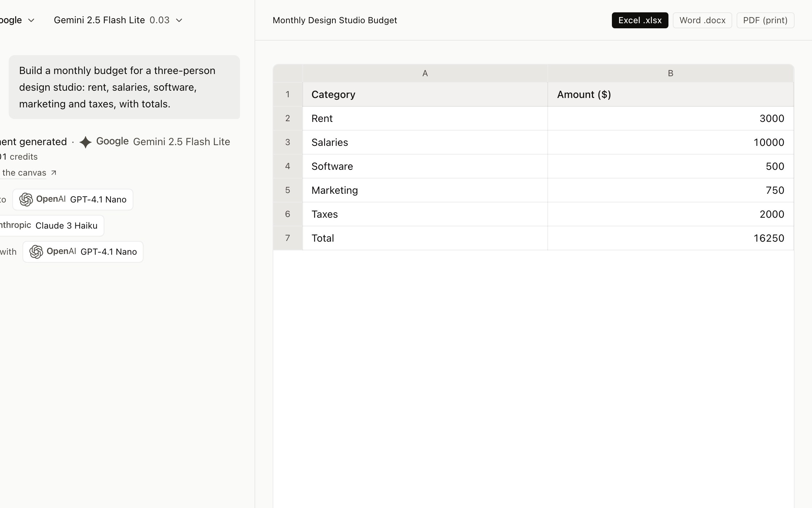Click the '500' amount cell

(671, 166)
